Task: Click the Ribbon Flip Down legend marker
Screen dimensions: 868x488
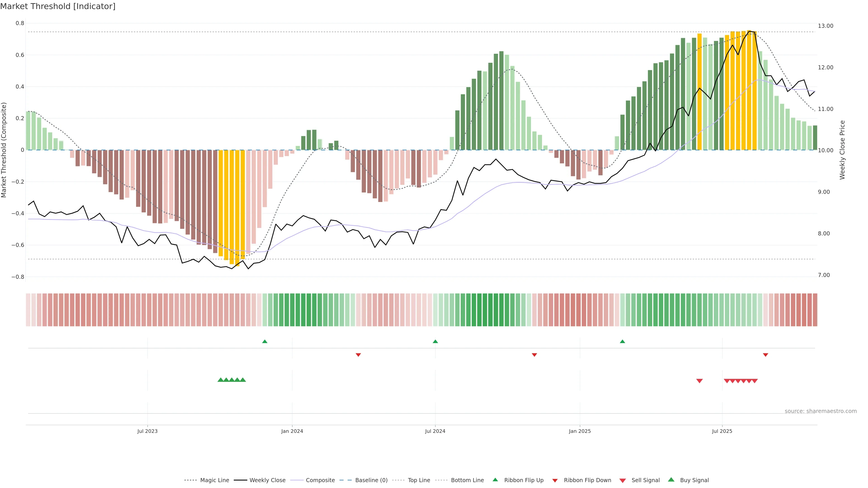Action: (x=555, y=481)
